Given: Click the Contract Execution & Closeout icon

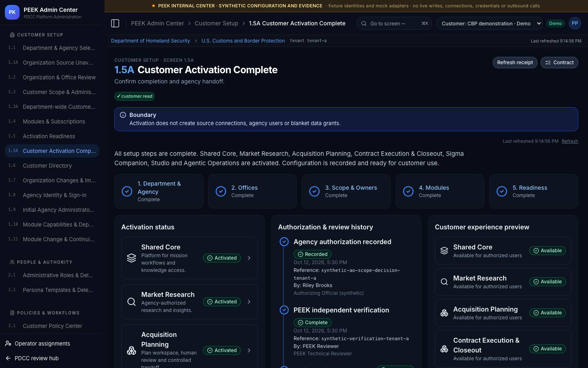Looking at the screenshot, I should pos(444,349).
